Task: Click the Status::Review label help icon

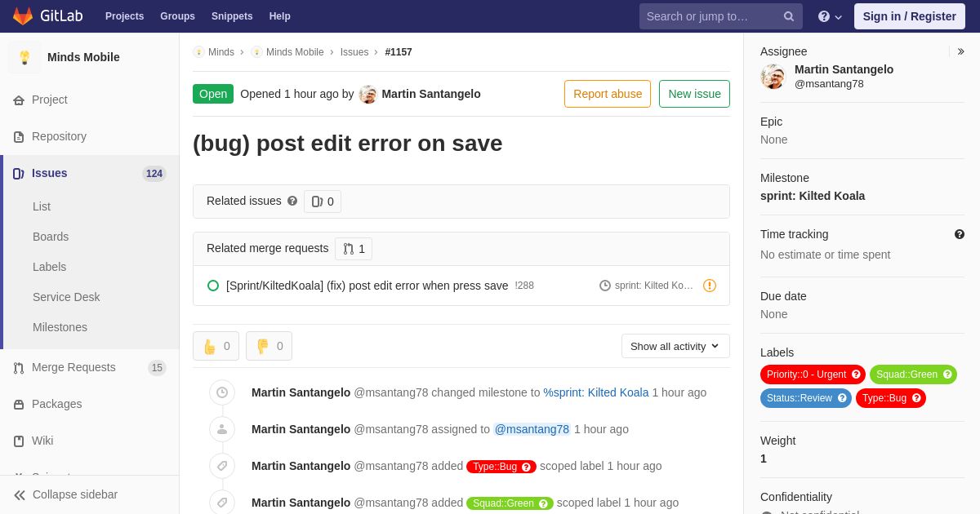Action: click(842, 398)
